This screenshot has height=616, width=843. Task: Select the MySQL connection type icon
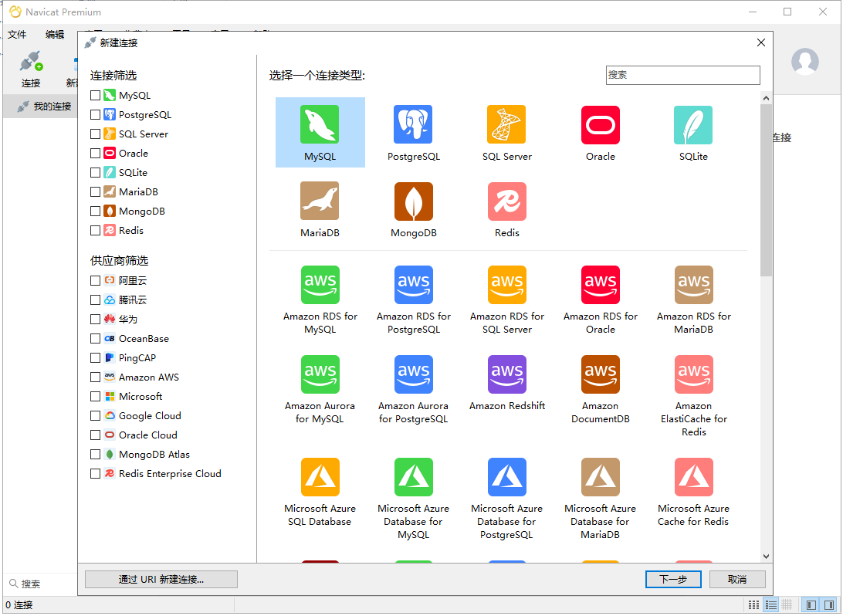(320, 124)
